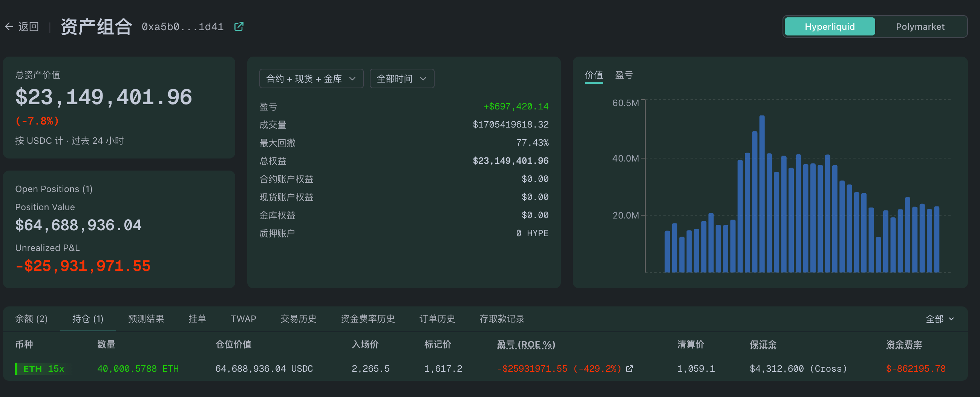
Task: Open the 存取款记录 tab
Action: pyautogui.click(x=502, y=319)
